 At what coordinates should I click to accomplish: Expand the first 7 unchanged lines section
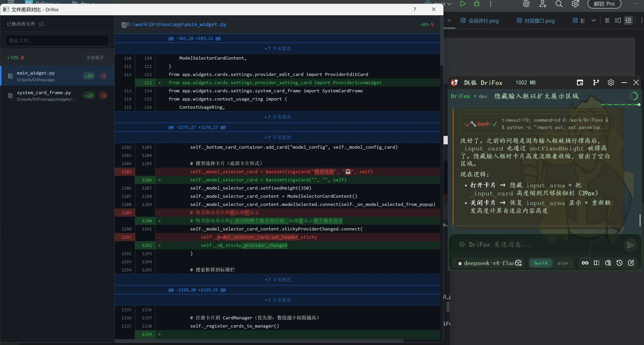(x=277, y=48)
